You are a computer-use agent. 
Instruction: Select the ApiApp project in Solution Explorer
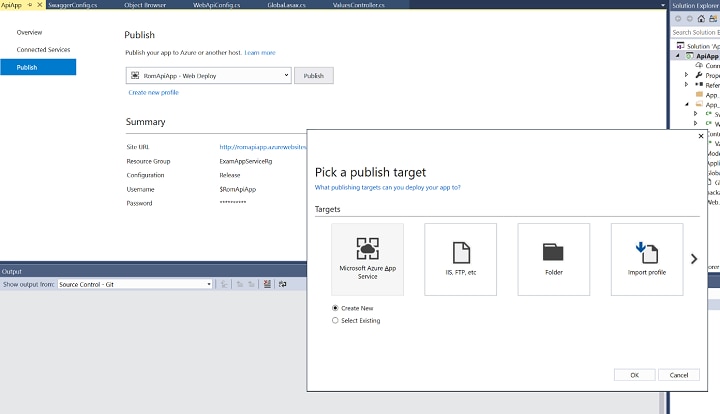707,56
